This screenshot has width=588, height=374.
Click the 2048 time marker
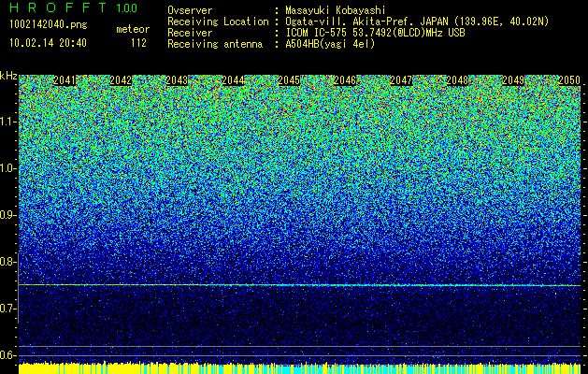coord(457,80)
